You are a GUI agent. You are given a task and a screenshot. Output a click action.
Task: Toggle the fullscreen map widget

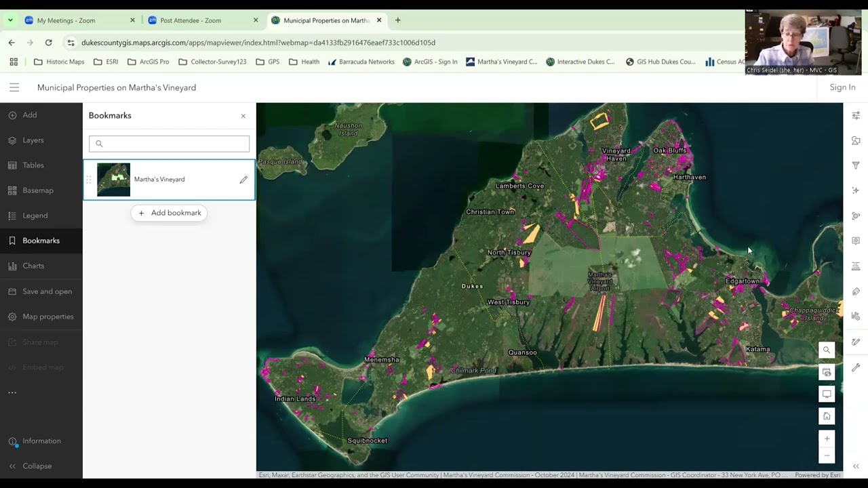point(827,394)
